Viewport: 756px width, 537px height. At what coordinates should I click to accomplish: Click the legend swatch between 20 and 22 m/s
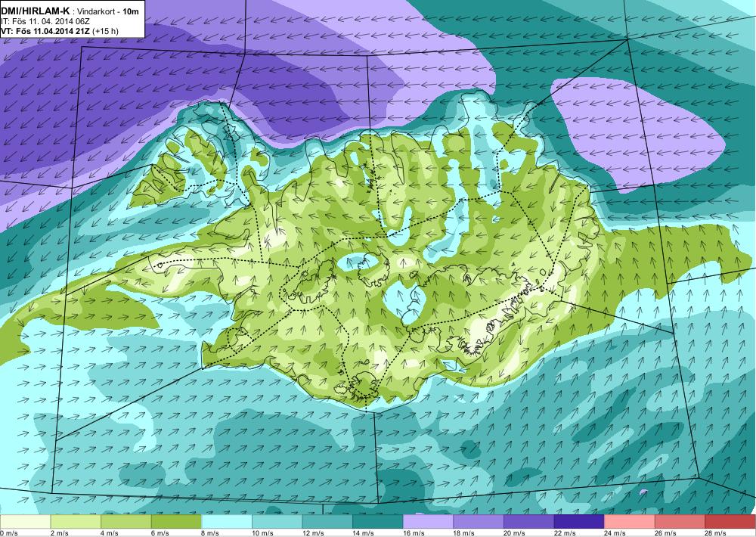click(x=529, y=522)
